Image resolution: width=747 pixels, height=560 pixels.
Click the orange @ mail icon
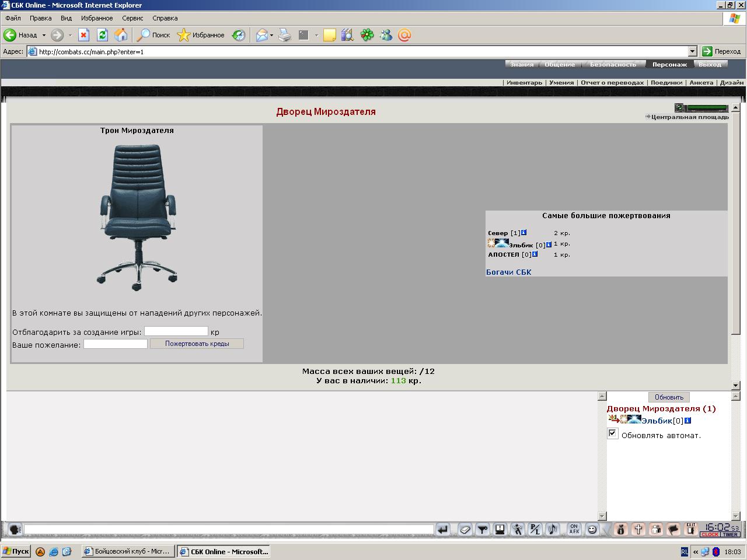click(404, 35)
